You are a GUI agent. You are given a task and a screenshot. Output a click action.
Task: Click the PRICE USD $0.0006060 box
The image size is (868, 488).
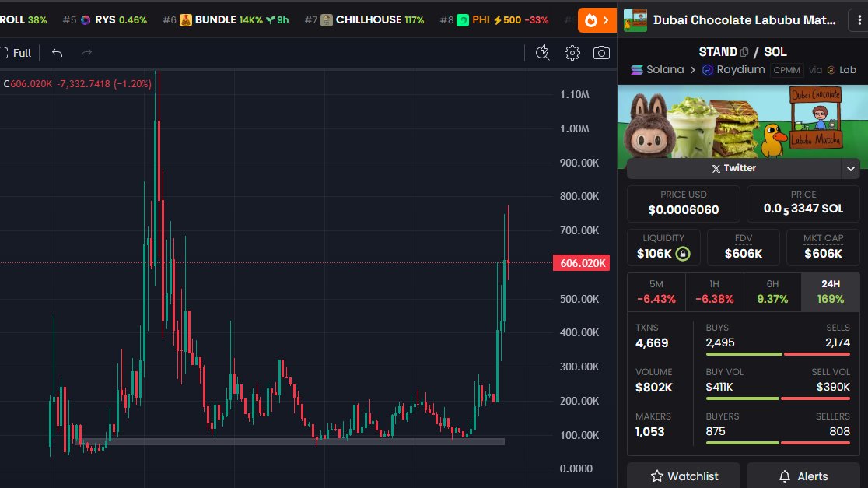tap(683, 203)
